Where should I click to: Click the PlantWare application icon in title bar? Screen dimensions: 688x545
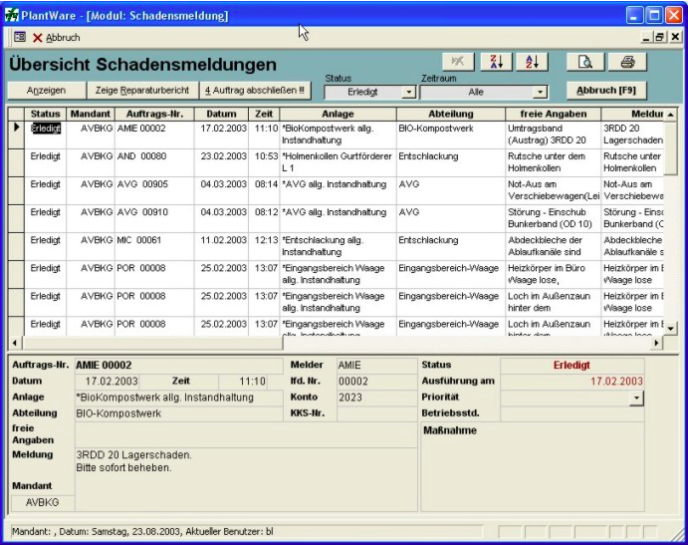11,15
